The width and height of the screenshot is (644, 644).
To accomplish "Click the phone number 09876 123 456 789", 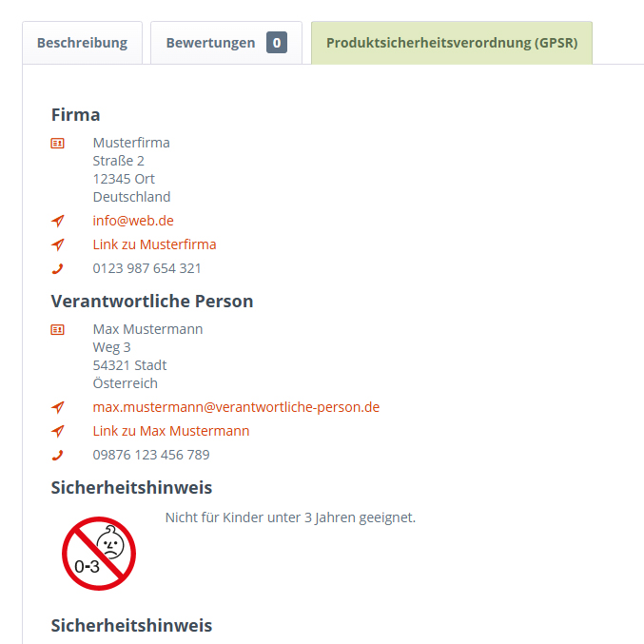I will click(151, 455).
